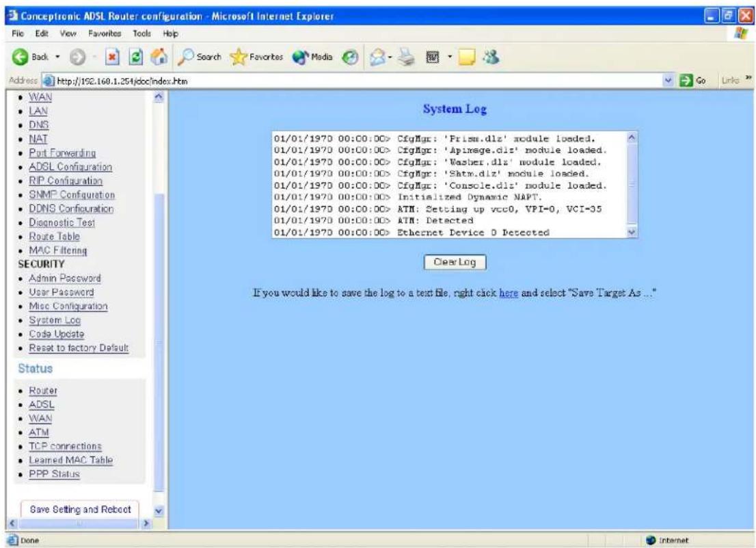Click the User Password link
The height and width of the screenshot is (548, 756).
(62, 292)
